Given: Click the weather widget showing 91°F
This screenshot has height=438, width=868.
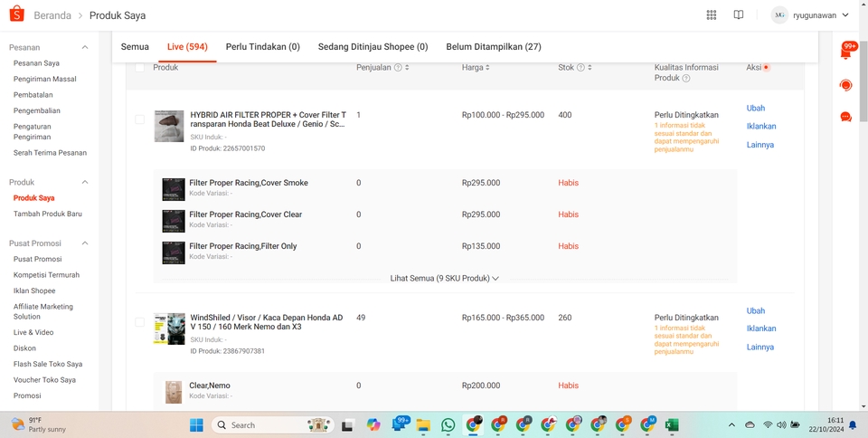Looking at the screenshot, I should click(39, 424).
